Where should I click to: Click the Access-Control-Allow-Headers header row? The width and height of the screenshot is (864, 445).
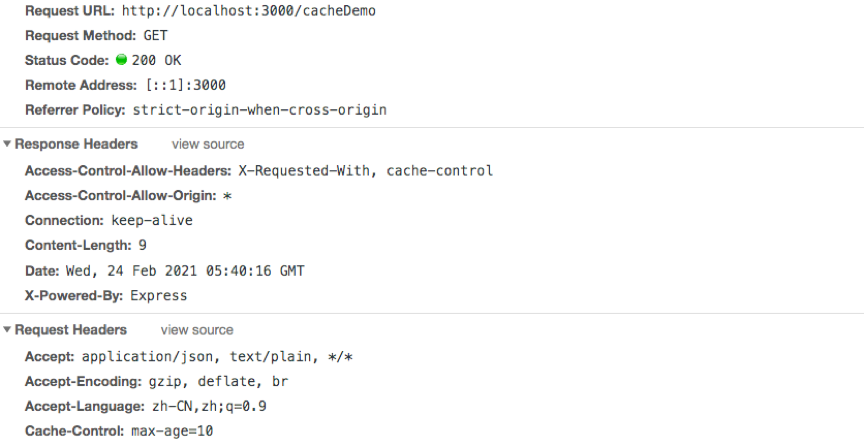pyautogui.click(x=258, y=170)
